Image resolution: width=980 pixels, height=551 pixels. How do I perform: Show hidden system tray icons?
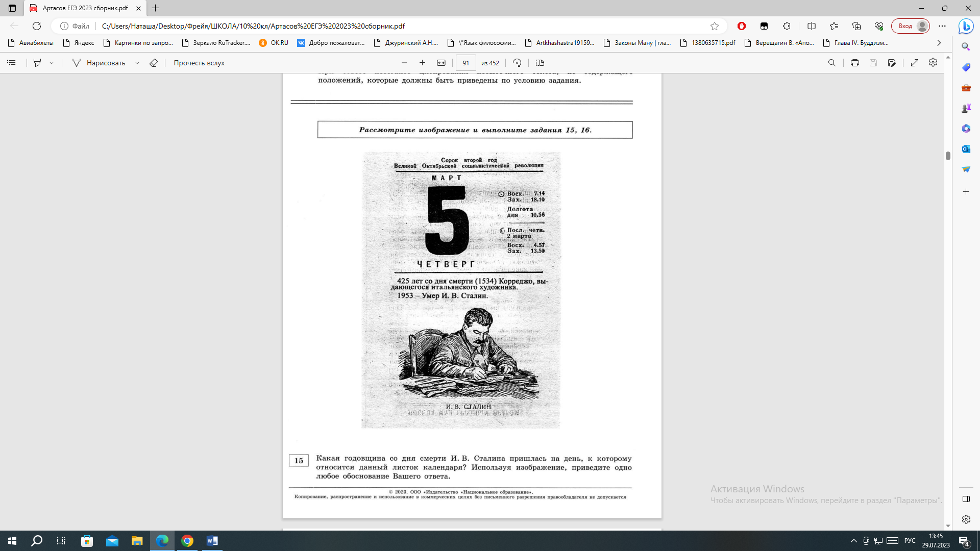click(x=853, y=541)
